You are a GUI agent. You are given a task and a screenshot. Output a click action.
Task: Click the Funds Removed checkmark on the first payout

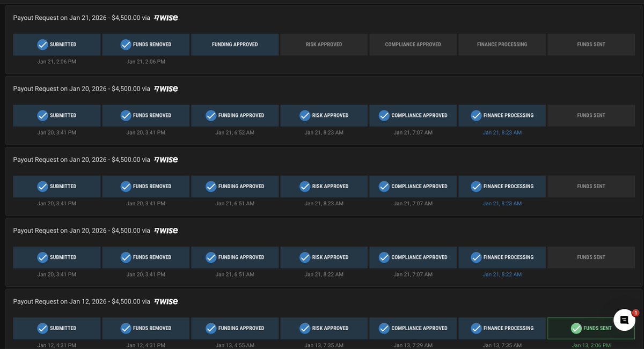126,44
